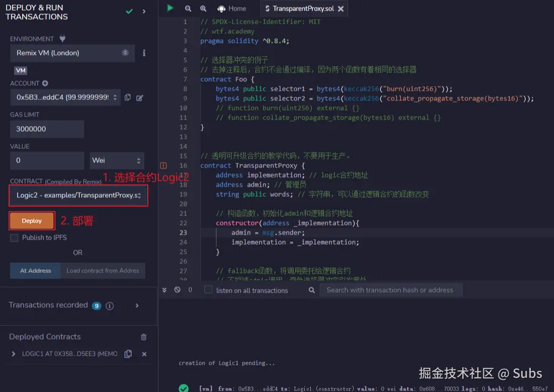Viewport: 554px width, 392px height.
Task: Expand the LOGIC1 deployed contract
Action: (x=14, y=354)
